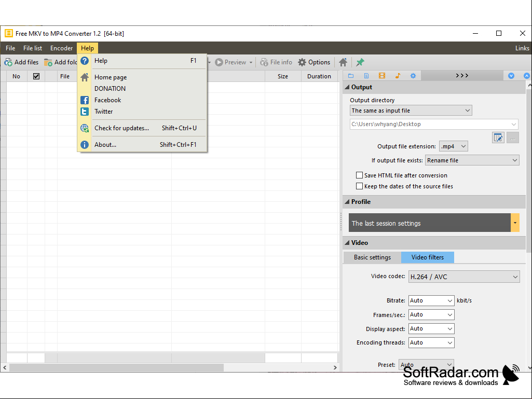Sort by the Duration column header

(319, 76)
